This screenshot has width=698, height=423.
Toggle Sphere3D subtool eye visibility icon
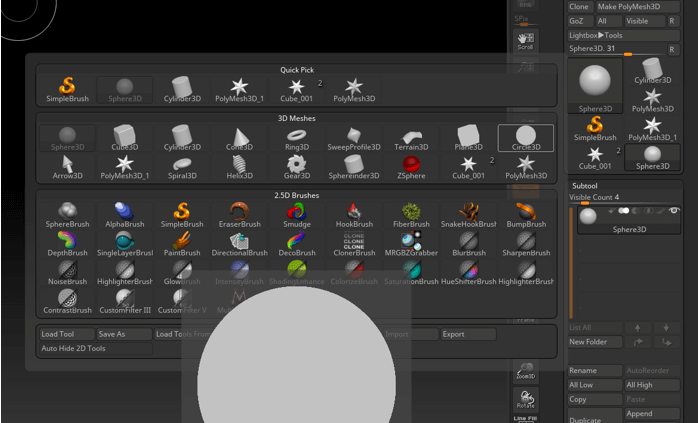(x=674, y=210)
